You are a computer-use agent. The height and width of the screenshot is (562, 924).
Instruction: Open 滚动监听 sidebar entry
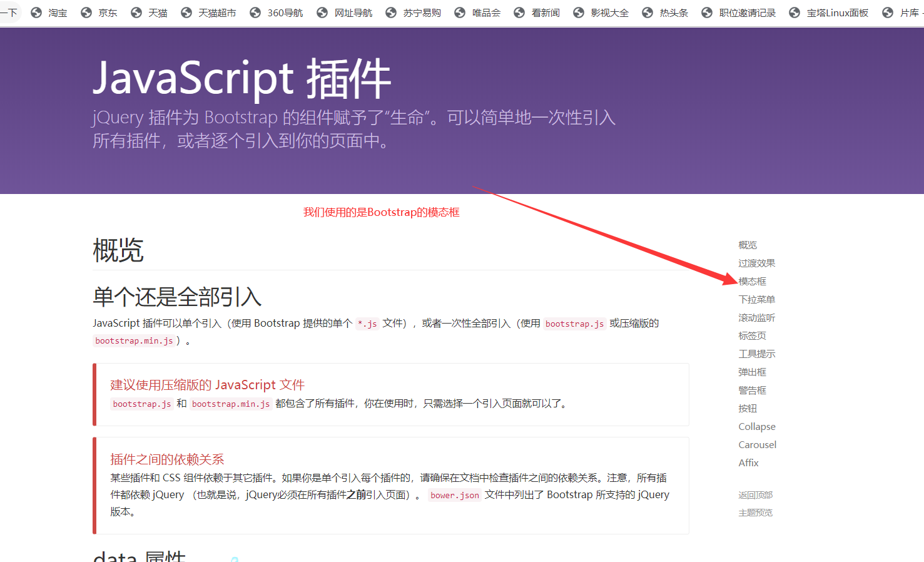757,317
